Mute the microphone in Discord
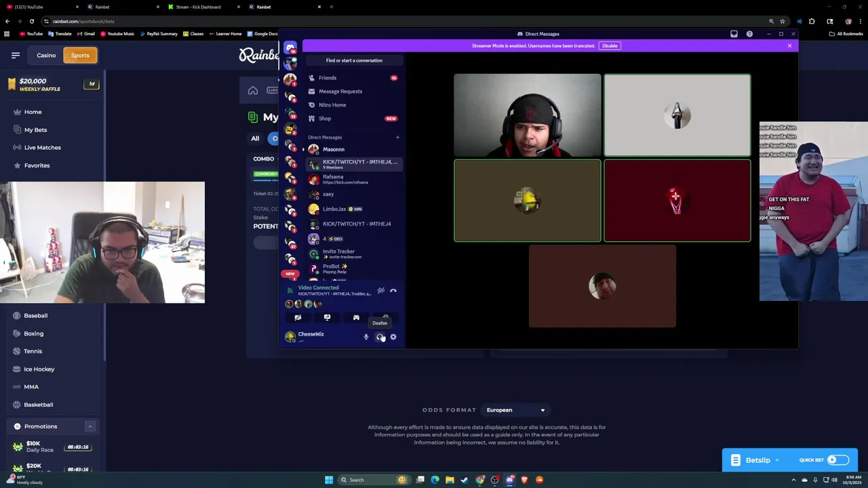This screenshot has height=488, width=868. [366, 337]
